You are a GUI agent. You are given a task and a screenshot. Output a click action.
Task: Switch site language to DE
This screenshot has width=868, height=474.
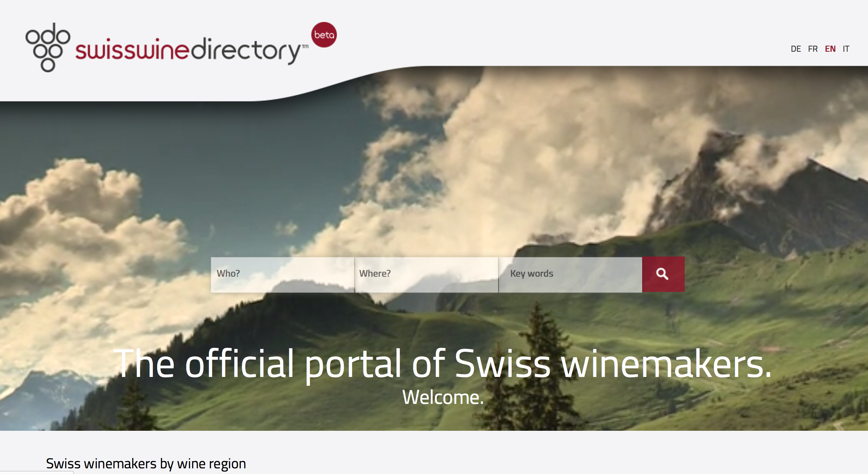pos(796,49)
